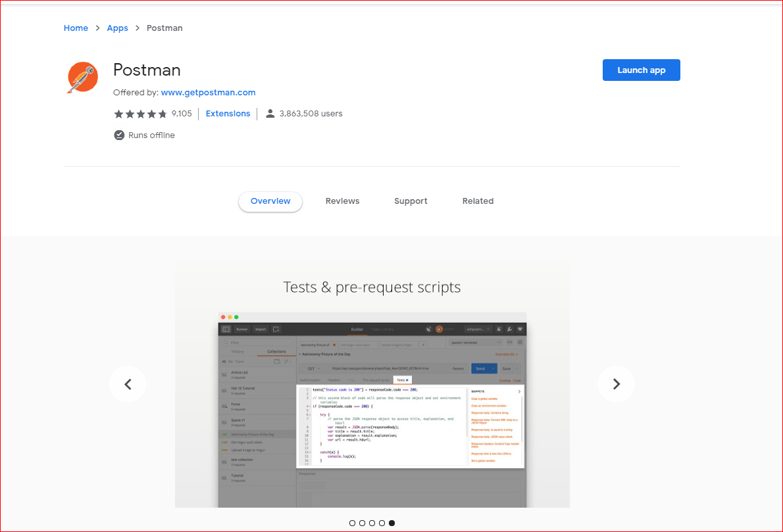Open the Apps breadcrumb link
The height and width of the screenshot is (532, 783).
click(117, 28)
